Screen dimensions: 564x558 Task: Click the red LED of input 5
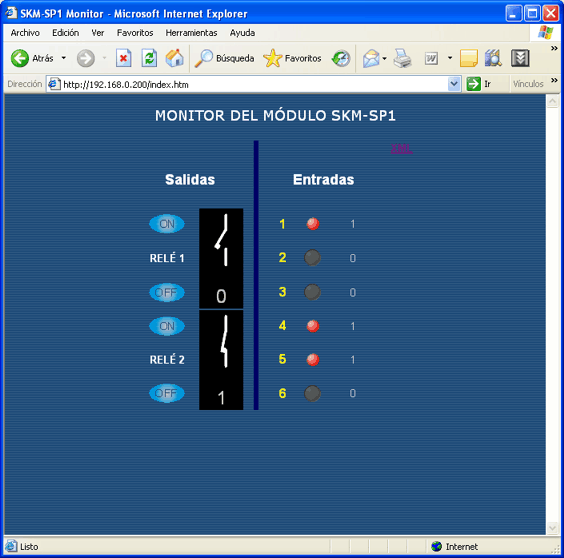coord(313,359)
